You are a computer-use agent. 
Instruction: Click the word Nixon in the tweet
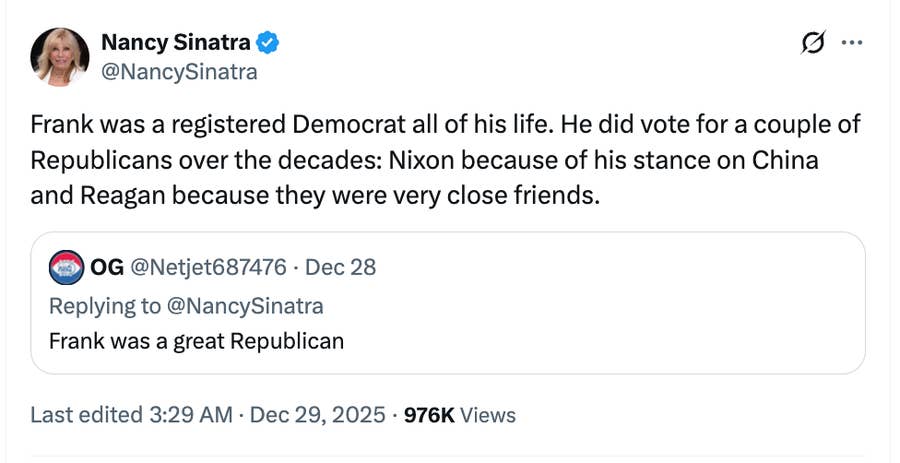pos(421,160)
